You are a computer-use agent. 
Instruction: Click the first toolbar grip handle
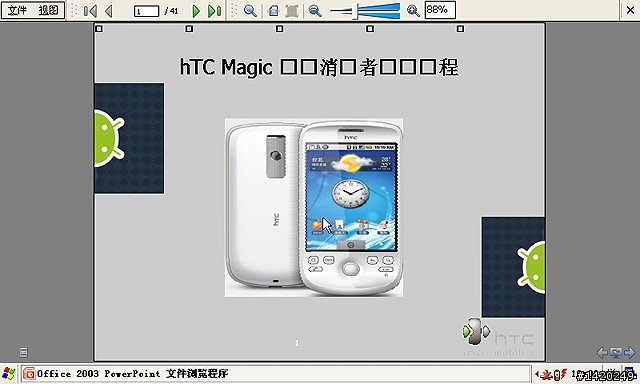[74, 11]
